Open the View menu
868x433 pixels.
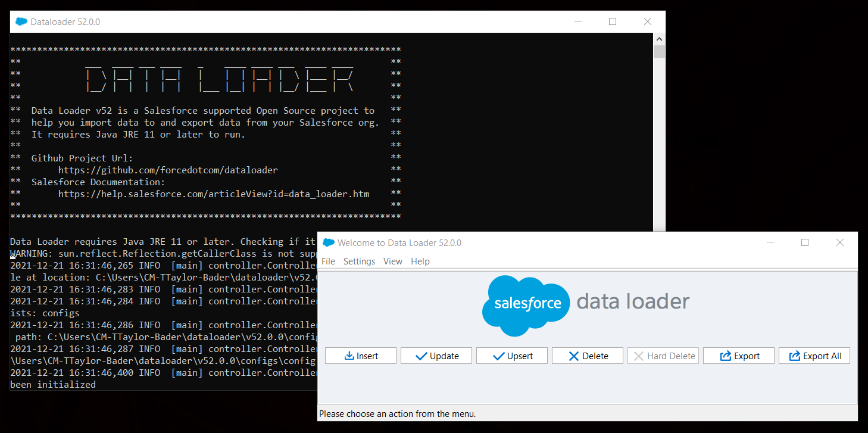point(393,261)
